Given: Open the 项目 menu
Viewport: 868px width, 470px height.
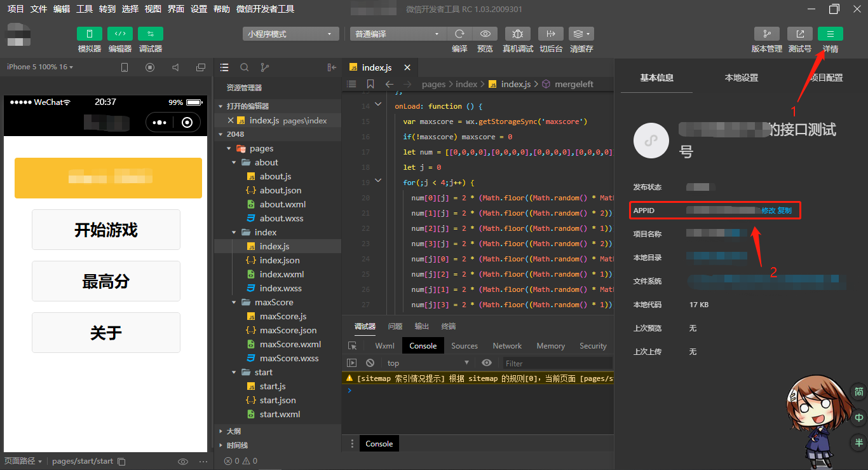Looking at the screenshot, I should [16, 9].
